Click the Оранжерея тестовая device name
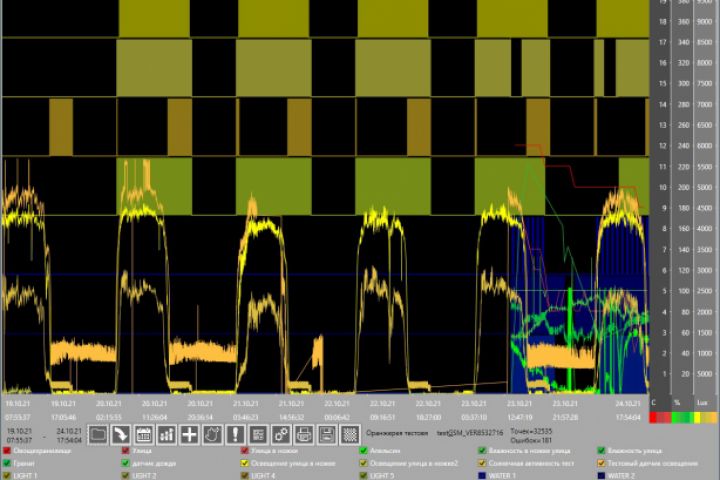 tap(397, 433)
